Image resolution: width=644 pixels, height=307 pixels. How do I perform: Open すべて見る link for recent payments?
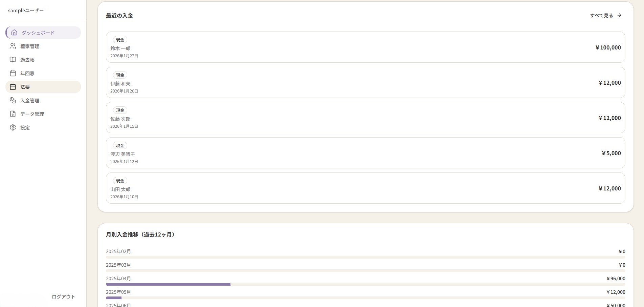pos(601,16)
